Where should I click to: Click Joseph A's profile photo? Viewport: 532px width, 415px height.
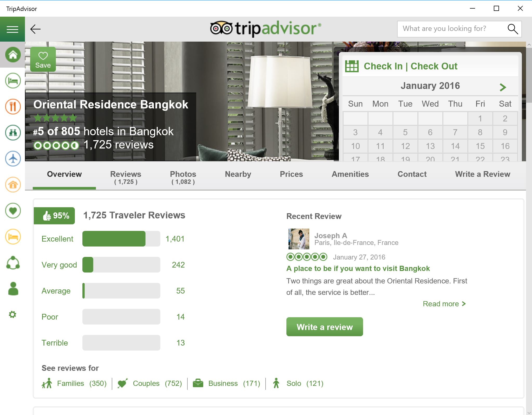299,239
